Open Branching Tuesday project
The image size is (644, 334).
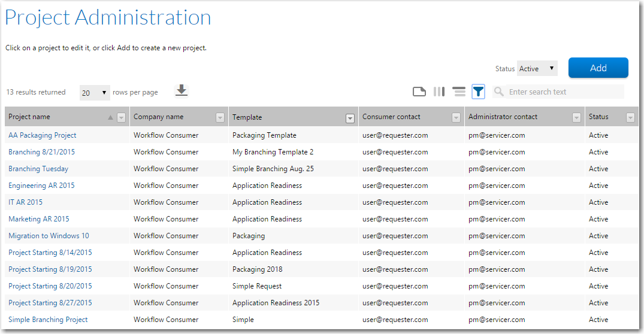38,169
